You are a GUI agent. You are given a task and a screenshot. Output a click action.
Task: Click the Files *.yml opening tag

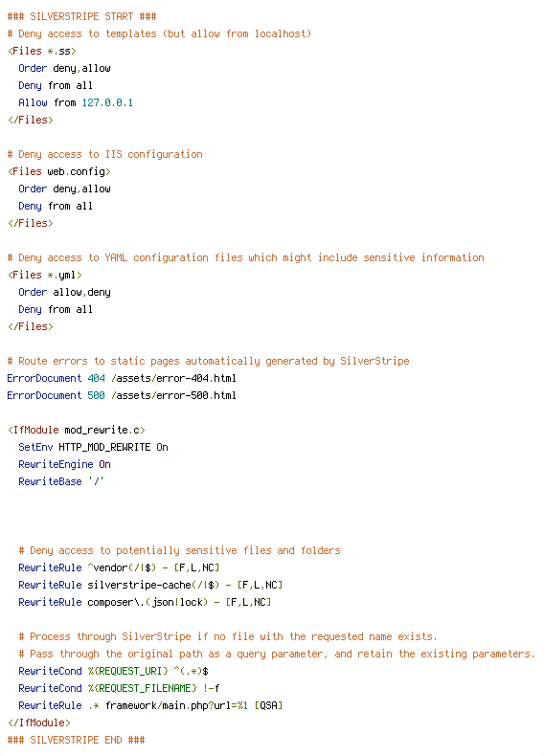45,275
